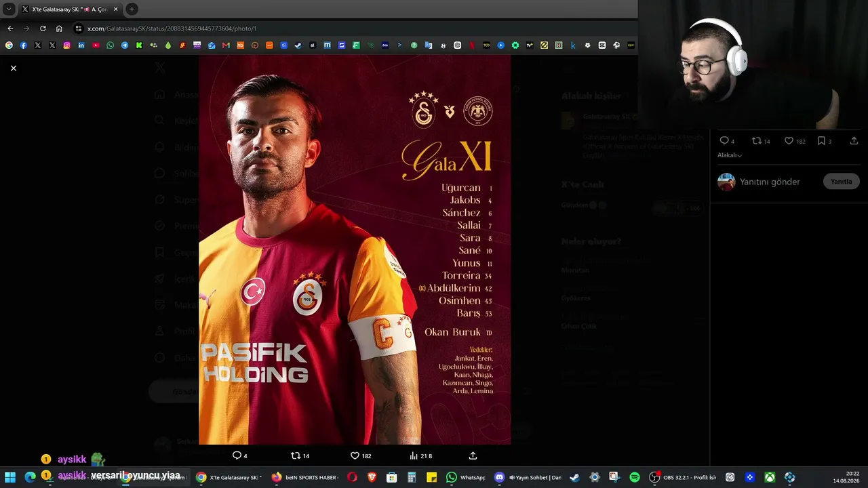The image size is (868, 488).
Task: Open the Steam bookmark
Action: [298, 45]
